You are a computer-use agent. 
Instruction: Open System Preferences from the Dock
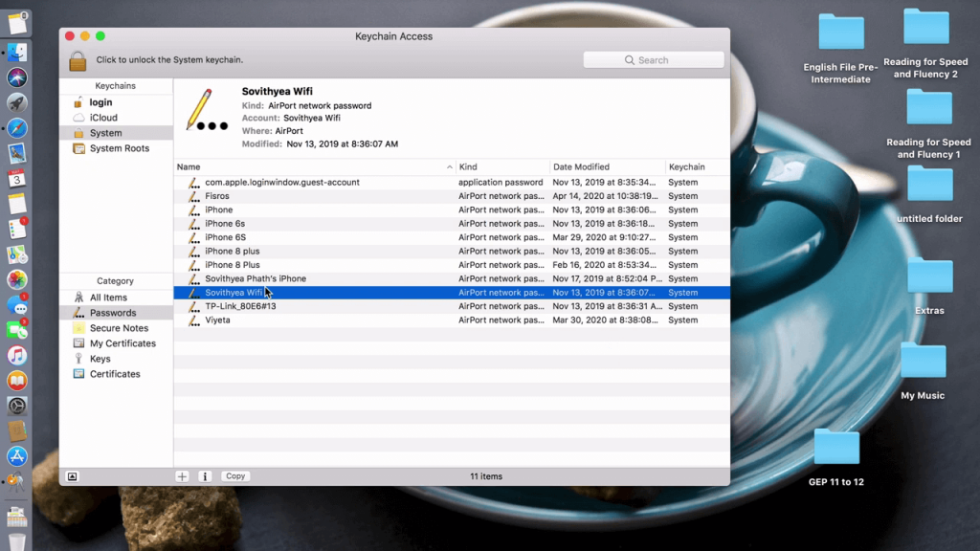[x=17, y=406]
